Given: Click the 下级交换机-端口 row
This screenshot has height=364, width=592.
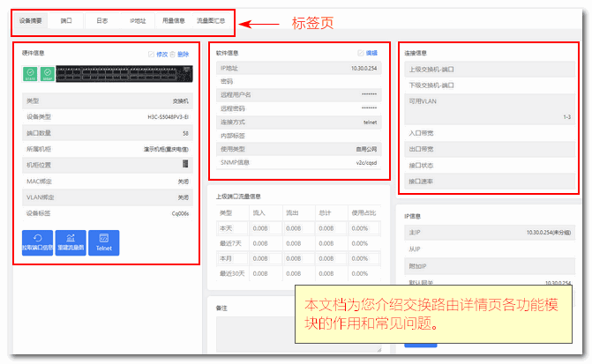Looking at the screenshot, I should (x=490, y=85).
